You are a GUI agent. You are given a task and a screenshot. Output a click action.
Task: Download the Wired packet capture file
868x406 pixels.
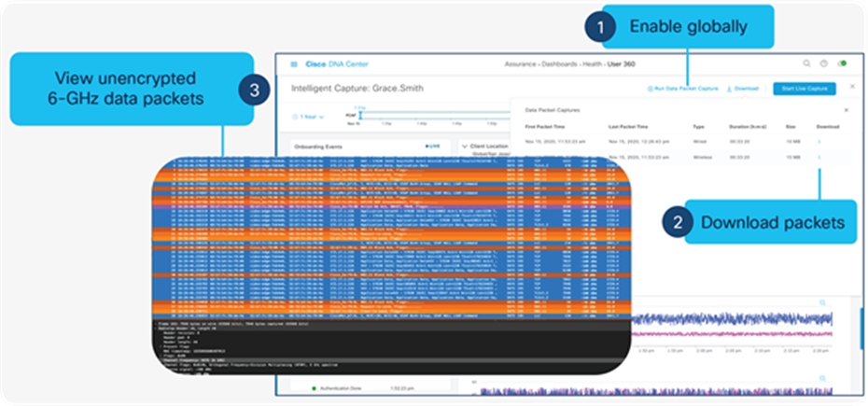(819, 142)
